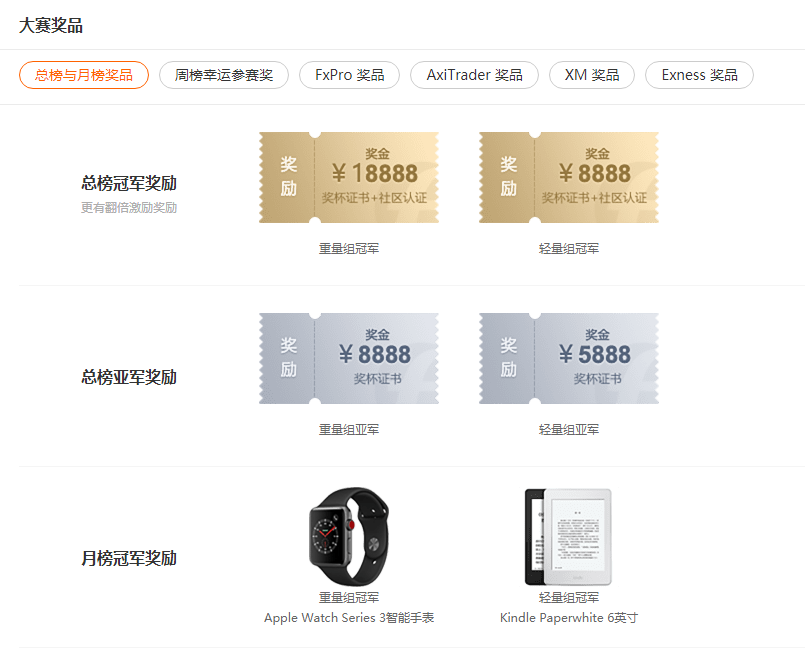Click the Apple Watch Series 3智能手表 text

[x=349, y=618]
